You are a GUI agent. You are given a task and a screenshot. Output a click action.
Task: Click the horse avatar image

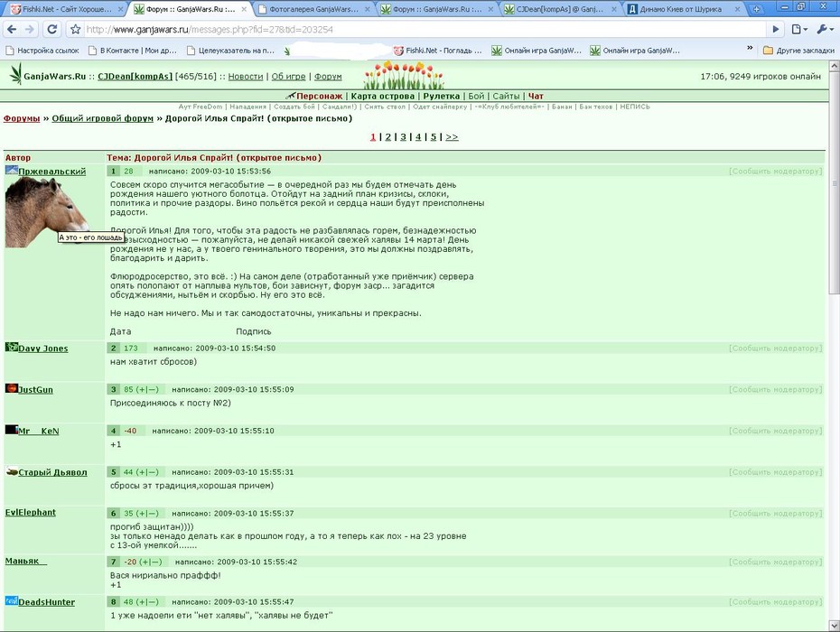click(x=47, y=213)
